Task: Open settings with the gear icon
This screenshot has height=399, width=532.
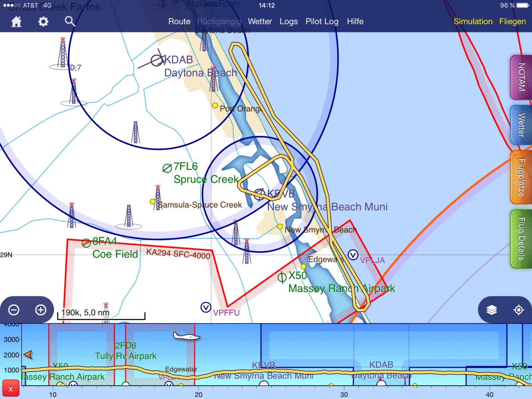Action: 43,22
